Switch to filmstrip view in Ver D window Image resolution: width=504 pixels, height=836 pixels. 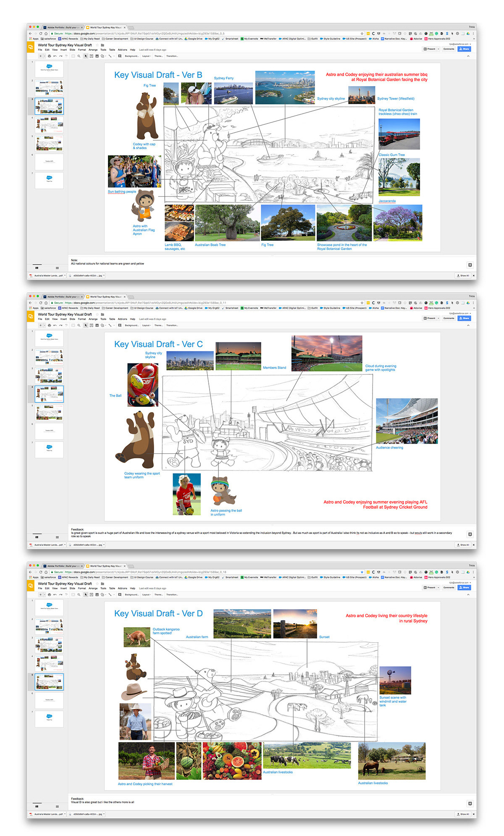click(37, 806)
